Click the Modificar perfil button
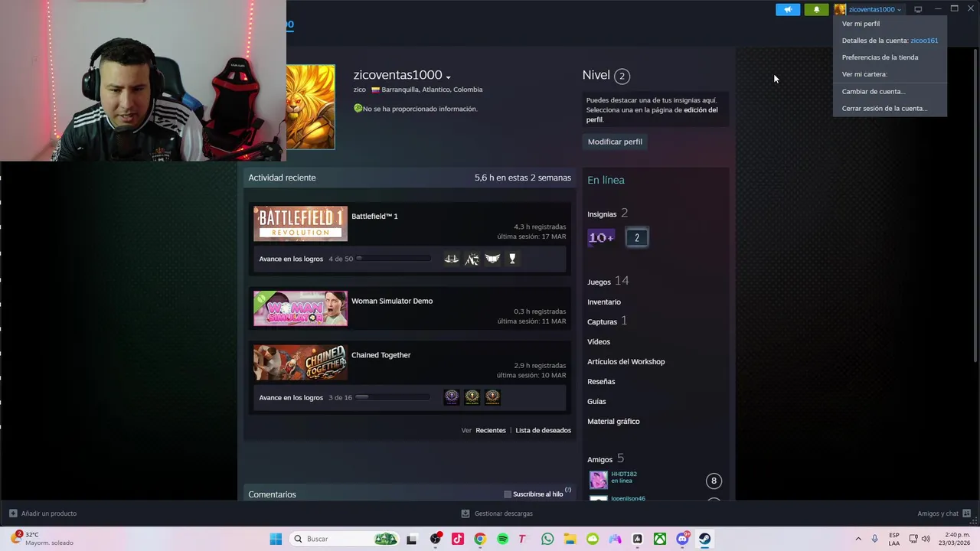The height and width of the screenshot is (551, 980). click(x=615, y=142)
